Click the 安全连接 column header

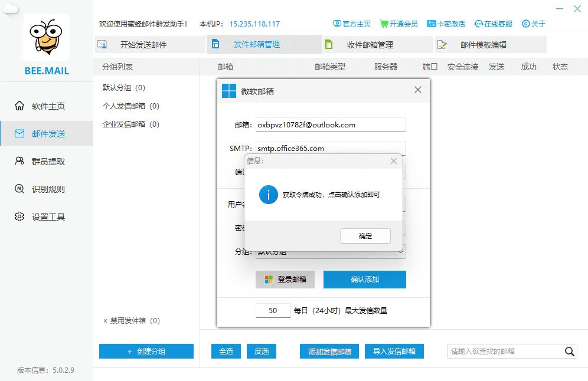[x=463, y=67]
